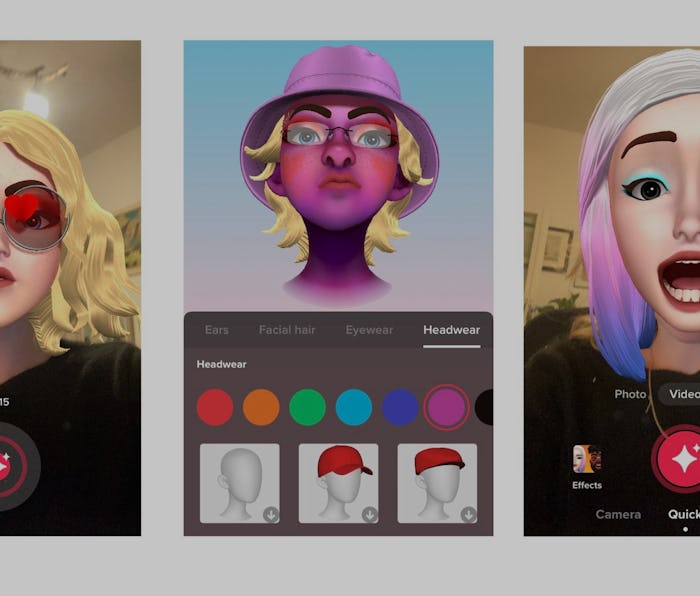Click download arrow on bare head thumbnail
This screenshot has height=596, width=700.
[271, 514]
